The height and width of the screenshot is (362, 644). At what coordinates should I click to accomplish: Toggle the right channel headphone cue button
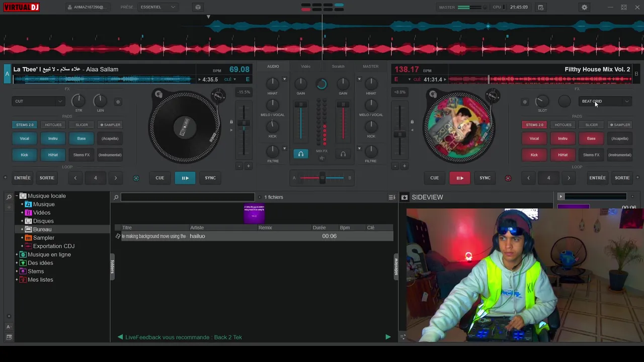click(x=343, y=154)
